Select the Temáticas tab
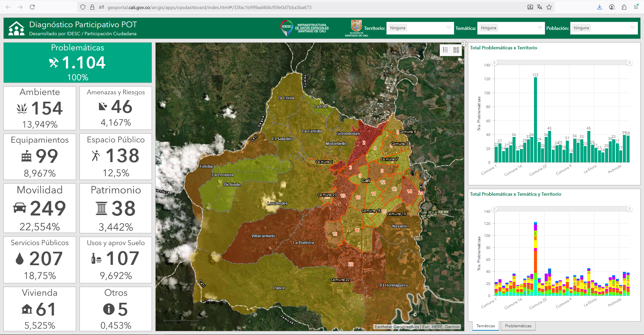This screenshot has width=644, height=335. coord(486,326)
